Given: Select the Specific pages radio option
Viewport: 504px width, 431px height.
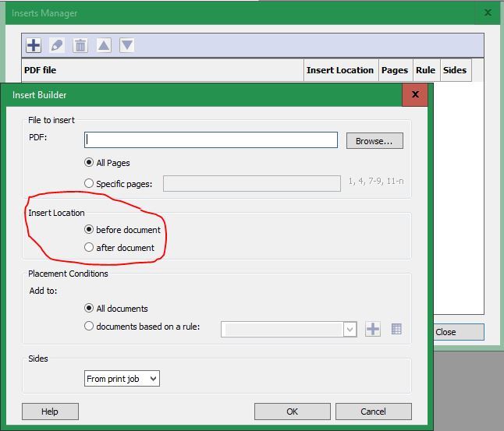Looking at the screenshot, I should tap(89, 184).
